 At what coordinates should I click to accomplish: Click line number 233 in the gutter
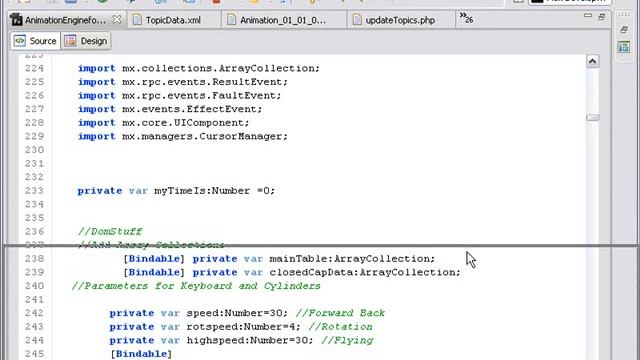point(34,191)
